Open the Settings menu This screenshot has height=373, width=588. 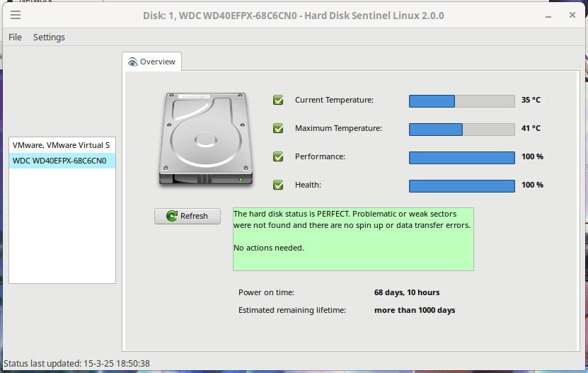coord(49,37)
